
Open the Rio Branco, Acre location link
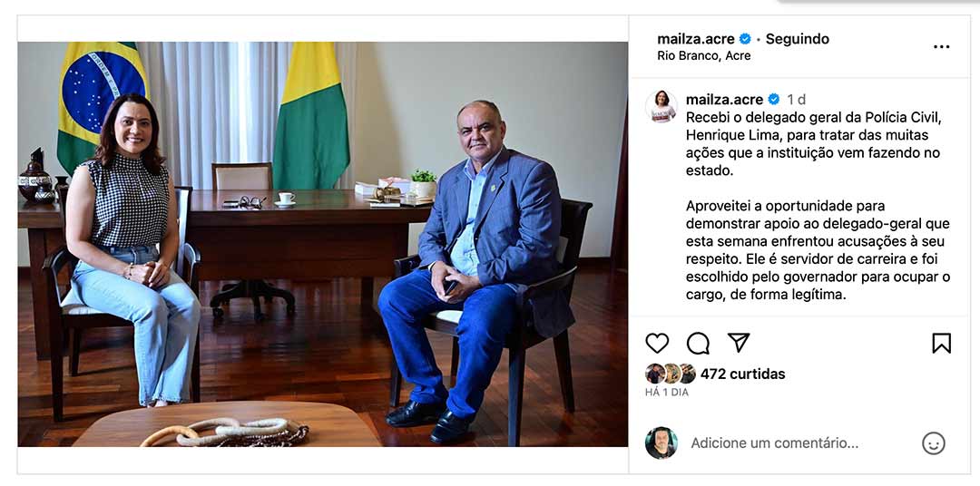click(x=704, y=55)
